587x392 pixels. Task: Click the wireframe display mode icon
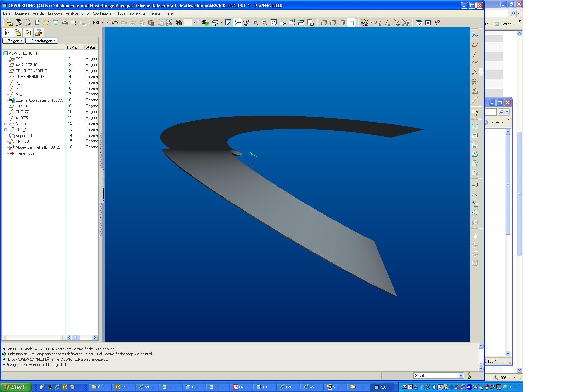pos(324,23)
